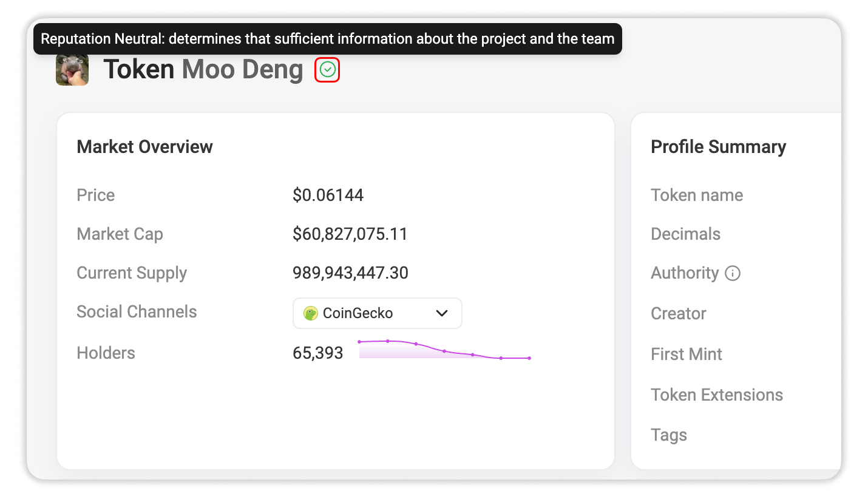Click the Decimals label
This screenshot has height=499, width=868.
click(x=686, y=234)
